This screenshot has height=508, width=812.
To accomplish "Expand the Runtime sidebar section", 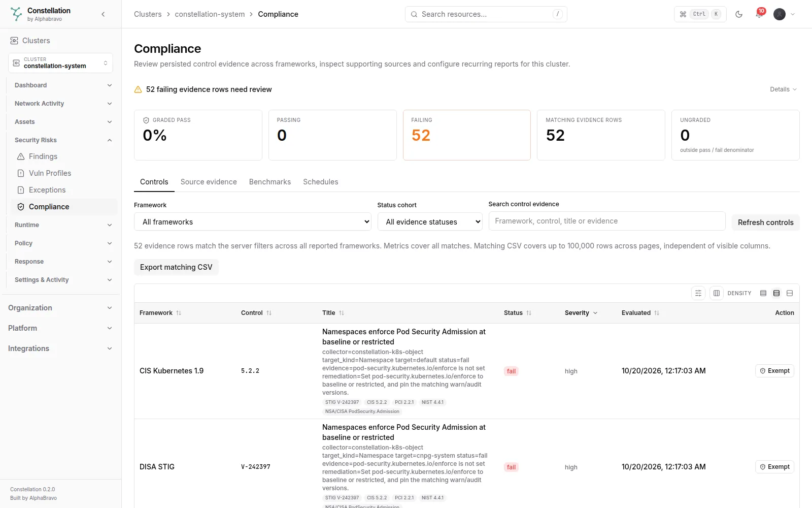I will pos(63,225).
